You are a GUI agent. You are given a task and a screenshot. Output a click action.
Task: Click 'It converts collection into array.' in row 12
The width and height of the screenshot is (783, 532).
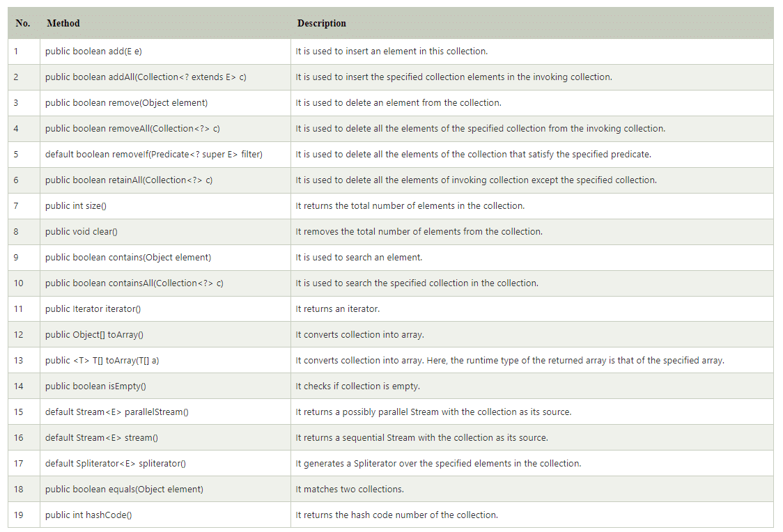359,335
